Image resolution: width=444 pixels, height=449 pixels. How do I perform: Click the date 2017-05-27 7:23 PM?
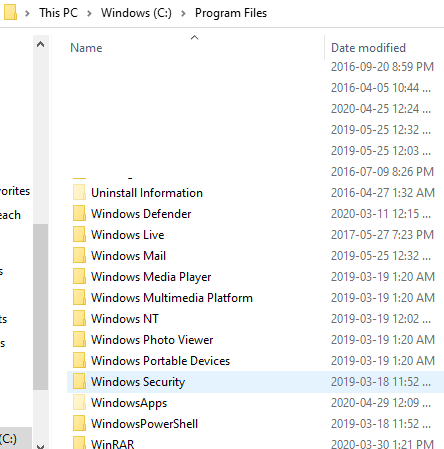[x=382, y=235]
